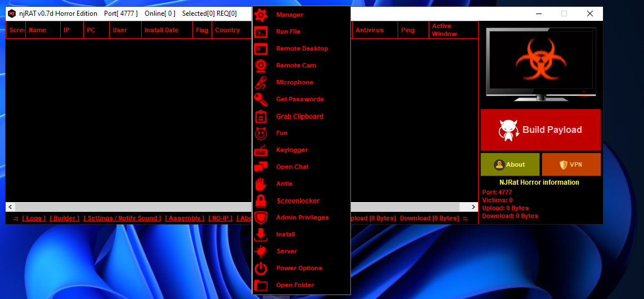Click the clipboard icon for Grab Clipboard
Image resolution: width=644 pixels, height=299 pixels.
(x=261, y=117)
